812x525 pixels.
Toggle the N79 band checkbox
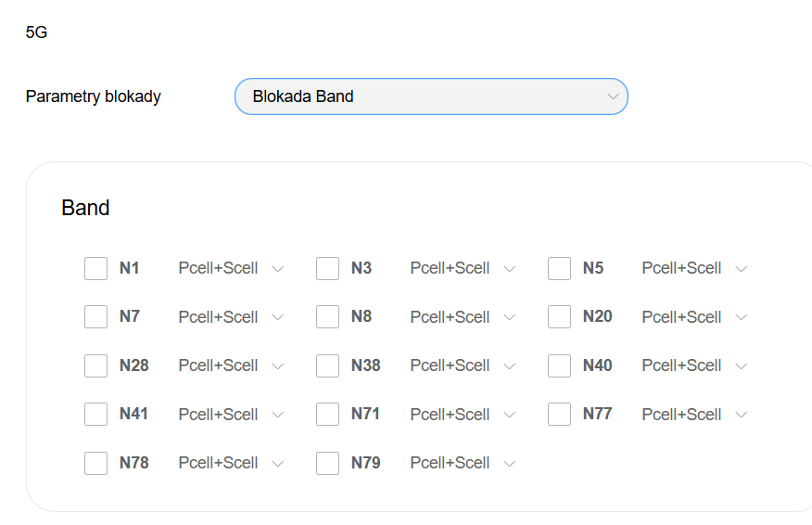(x=328, y=463)
